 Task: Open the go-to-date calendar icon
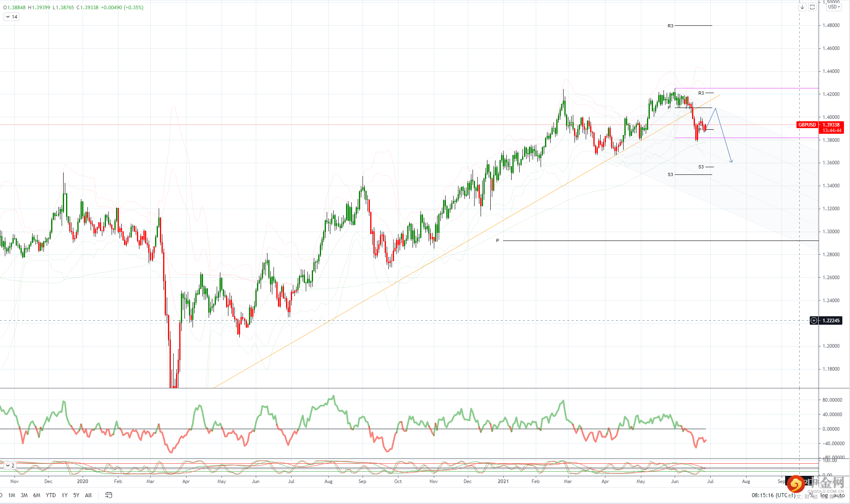108,495
